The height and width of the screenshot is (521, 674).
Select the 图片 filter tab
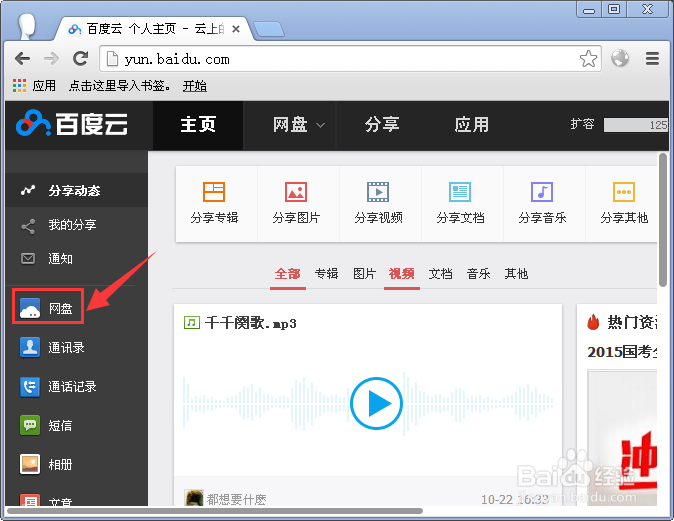pyautogui.click(x=365, y=273)
